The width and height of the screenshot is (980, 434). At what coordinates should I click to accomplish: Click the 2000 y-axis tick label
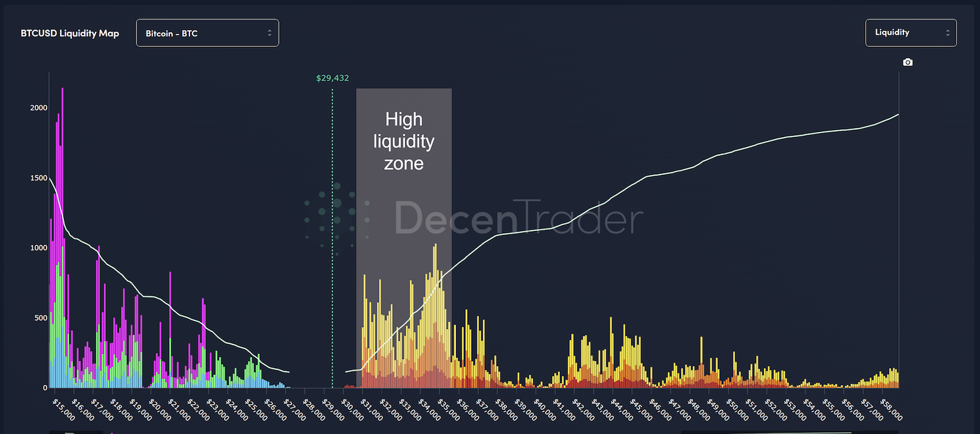coord(38,108)
